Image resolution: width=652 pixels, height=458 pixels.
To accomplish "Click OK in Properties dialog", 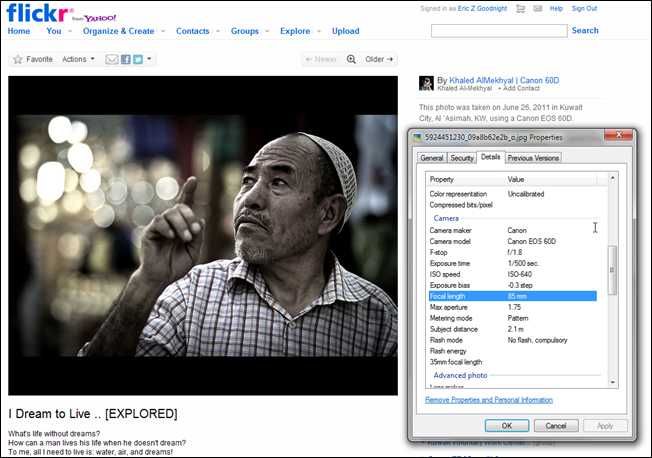I will tap(506, 426).
